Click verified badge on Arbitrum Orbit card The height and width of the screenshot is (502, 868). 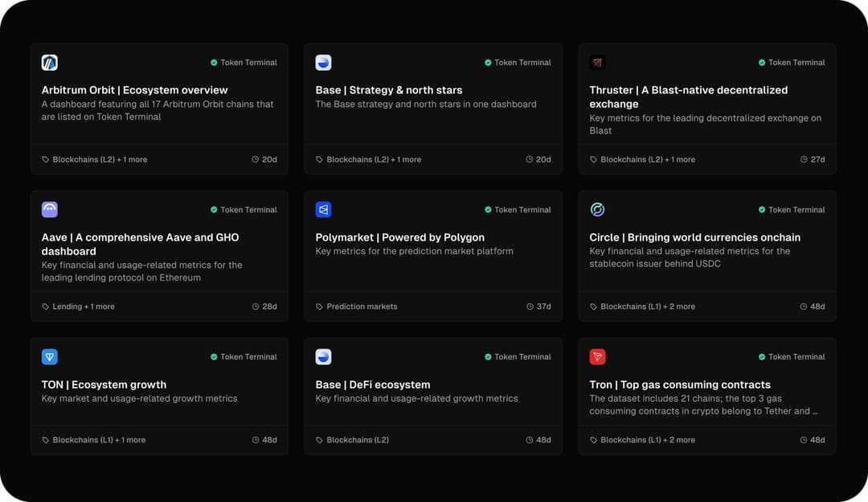pos(214,63)
